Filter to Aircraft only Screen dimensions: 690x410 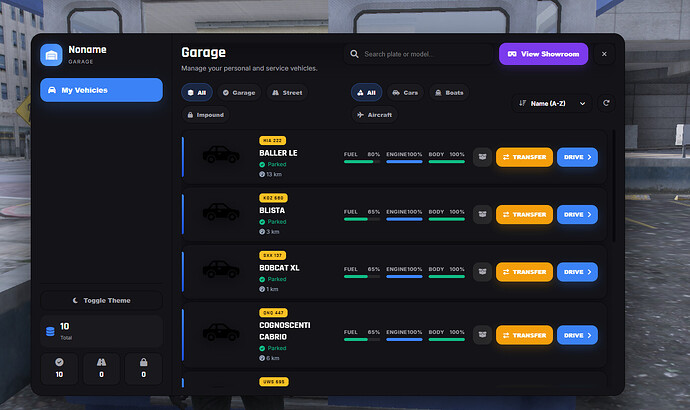pyautogui.click(x=374, y=115)
